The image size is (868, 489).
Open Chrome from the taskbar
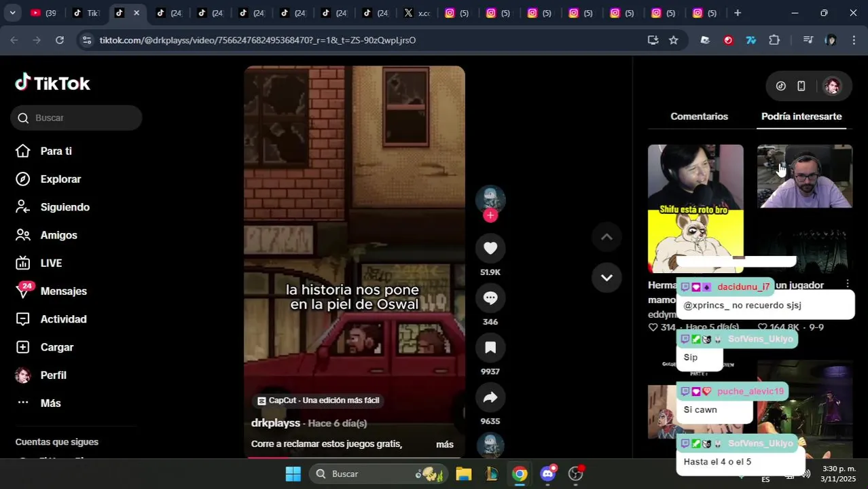pos(520,473)
